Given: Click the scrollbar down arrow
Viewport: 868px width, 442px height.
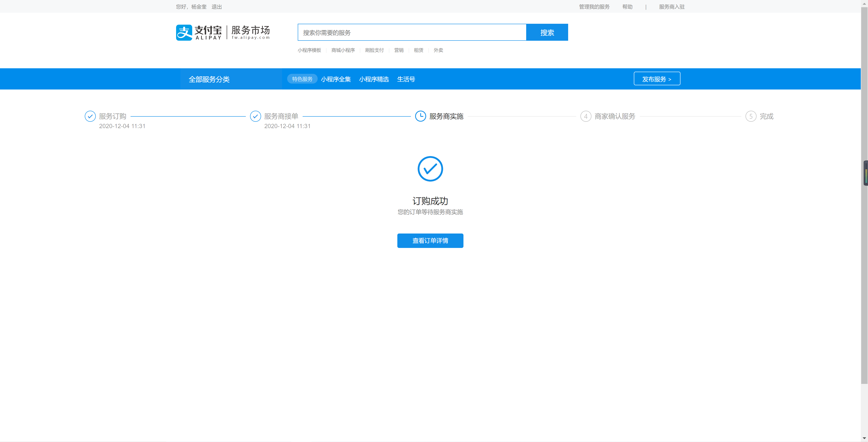Looking at the screenshot, I should (864, 438).
